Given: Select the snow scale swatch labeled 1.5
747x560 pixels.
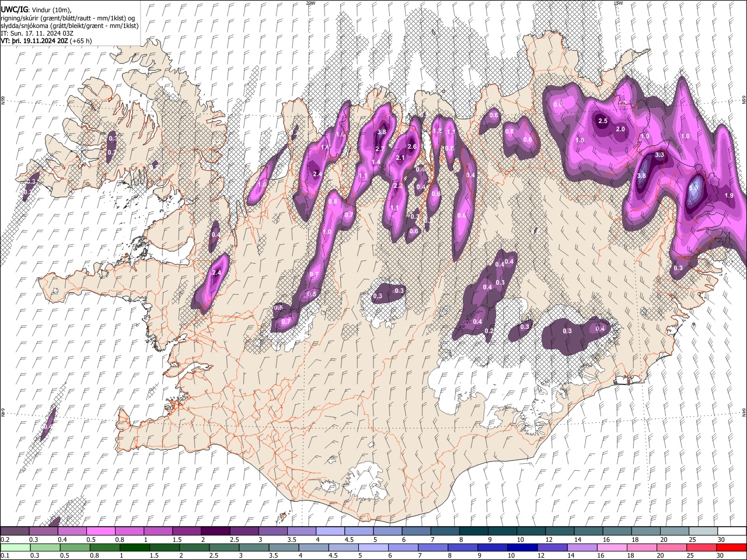Looking at the screenshot, I should coord(186,531).
